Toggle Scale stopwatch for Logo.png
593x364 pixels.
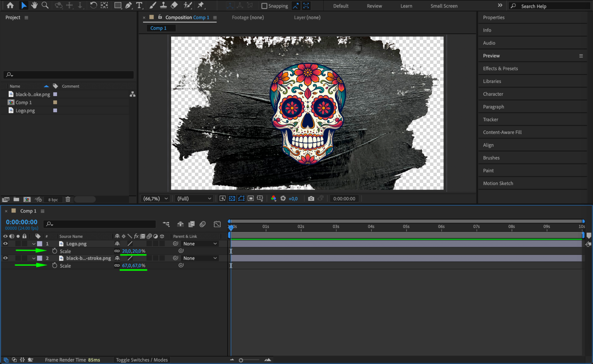point(55,251)
